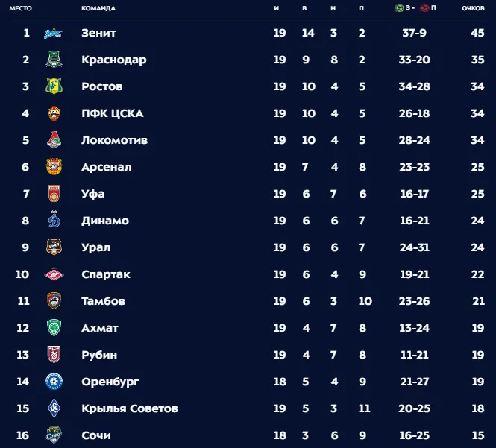Open the Крылья Советов crest
496x448 pixels.
click(54, 408)
